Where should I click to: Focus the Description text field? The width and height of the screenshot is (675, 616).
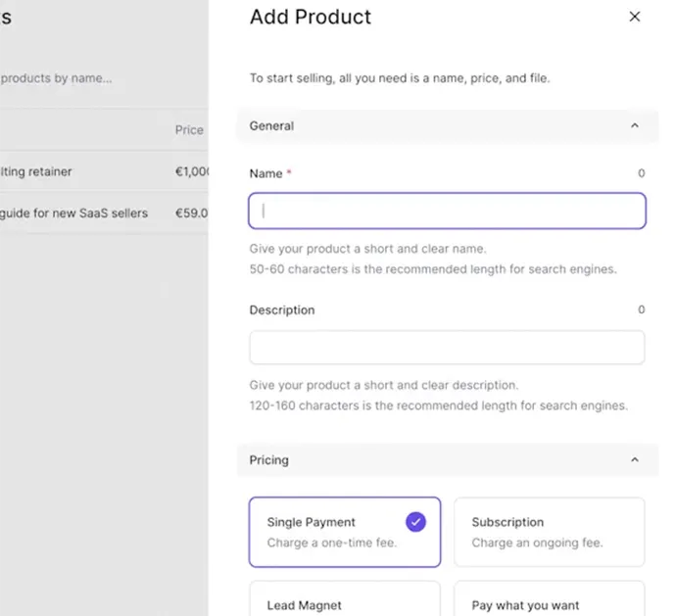click(x=447, y=348)
